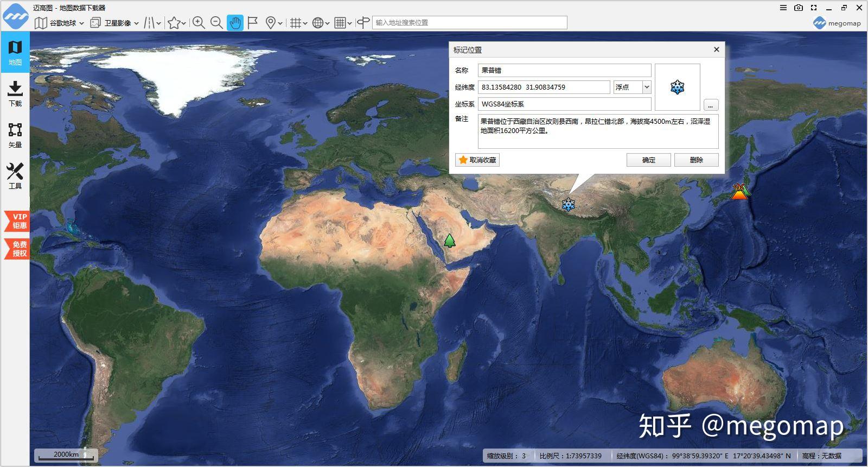Click the grid lines toolbar icon

click(x=295, y=23)
